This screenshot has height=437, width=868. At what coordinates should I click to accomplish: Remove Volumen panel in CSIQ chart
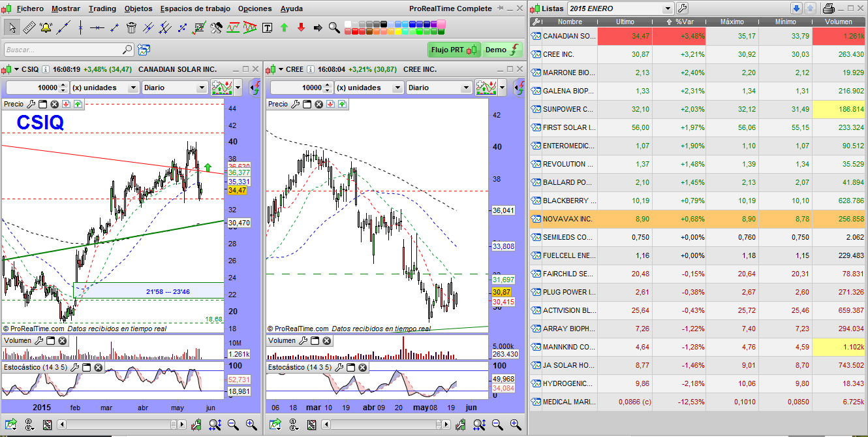click(63, 340)
